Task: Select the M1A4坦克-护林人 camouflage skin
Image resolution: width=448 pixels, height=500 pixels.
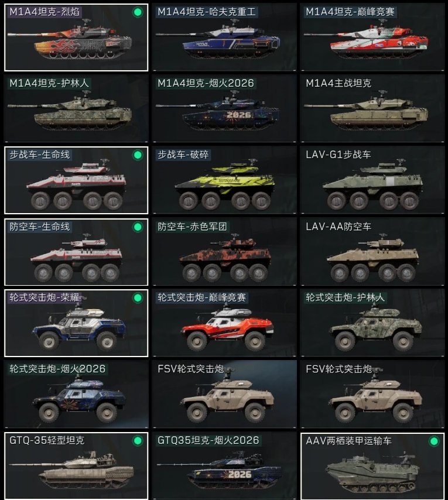Action: click(76, 109)
